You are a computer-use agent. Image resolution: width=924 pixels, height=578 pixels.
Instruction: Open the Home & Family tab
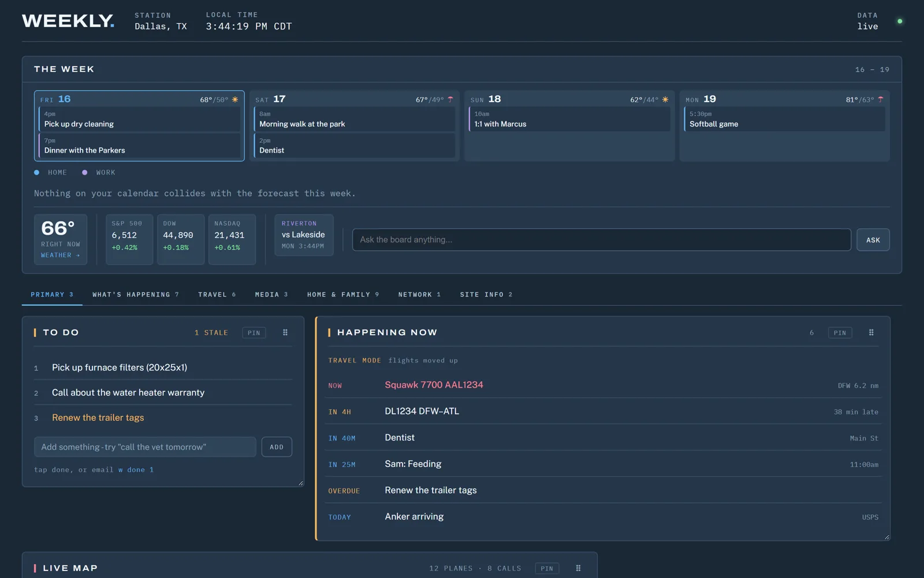point(343,295)
